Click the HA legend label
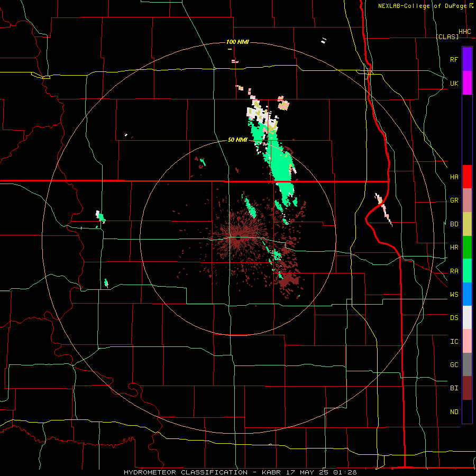The height and width of the screenshot is (476, 476). click(x=454, y=177)
